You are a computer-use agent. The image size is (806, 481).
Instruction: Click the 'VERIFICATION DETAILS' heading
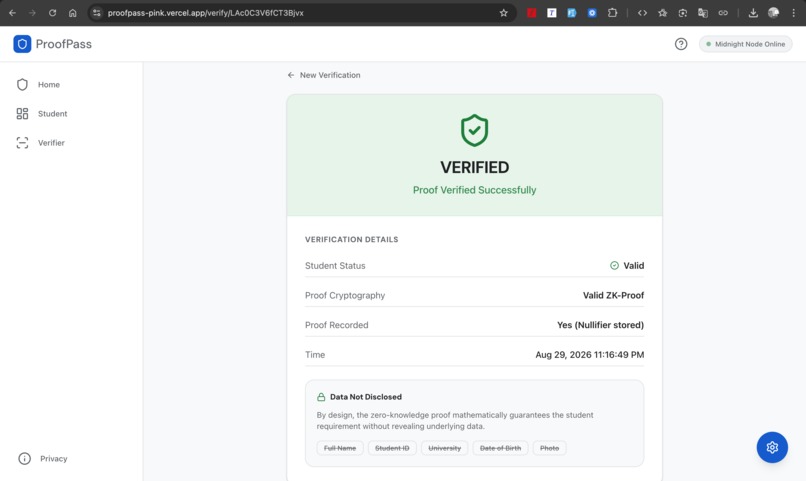point(352,239)
